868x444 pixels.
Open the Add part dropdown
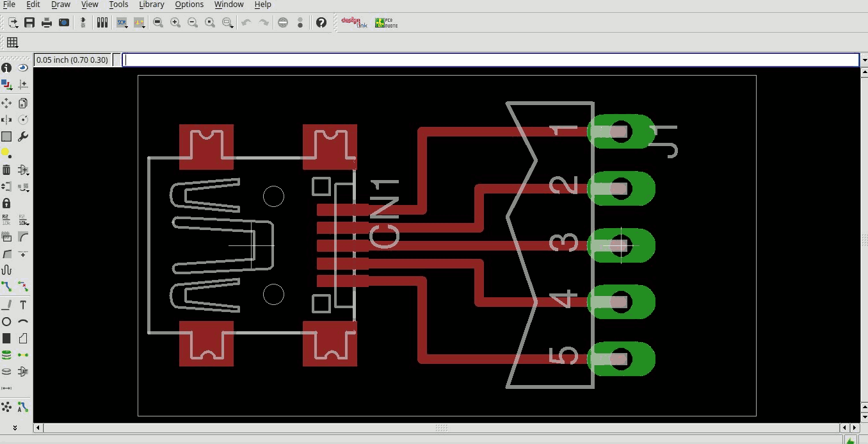(24, 170)
